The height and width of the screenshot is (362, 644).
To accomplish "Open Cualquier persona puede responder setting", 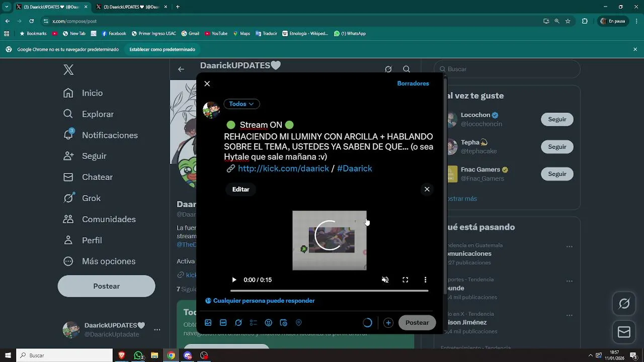I will click(x=260, y=301).
